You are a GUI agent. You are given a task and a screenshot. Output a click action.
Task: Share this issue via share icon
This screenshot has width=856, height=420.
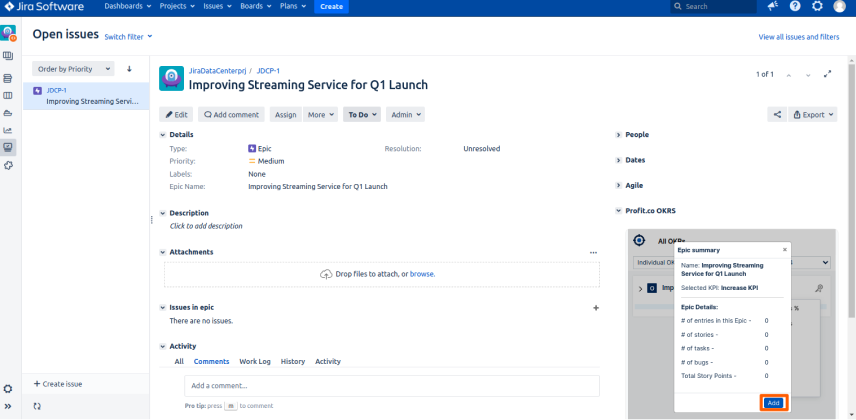click(777, 115)
